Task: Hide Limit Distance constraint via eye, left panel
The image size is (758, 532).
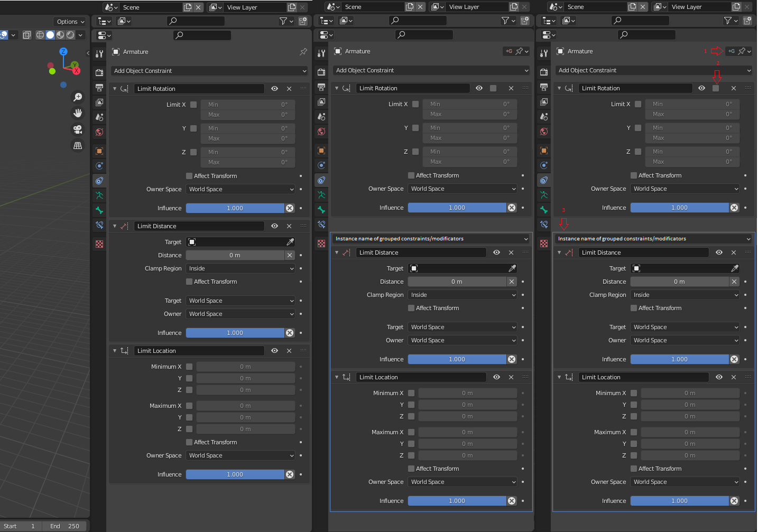Action: coord(275,226)
